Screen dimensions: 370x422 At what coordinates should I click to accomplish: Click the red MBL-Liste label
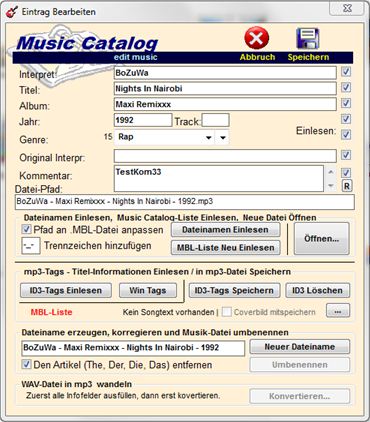(x=51, y=312)
